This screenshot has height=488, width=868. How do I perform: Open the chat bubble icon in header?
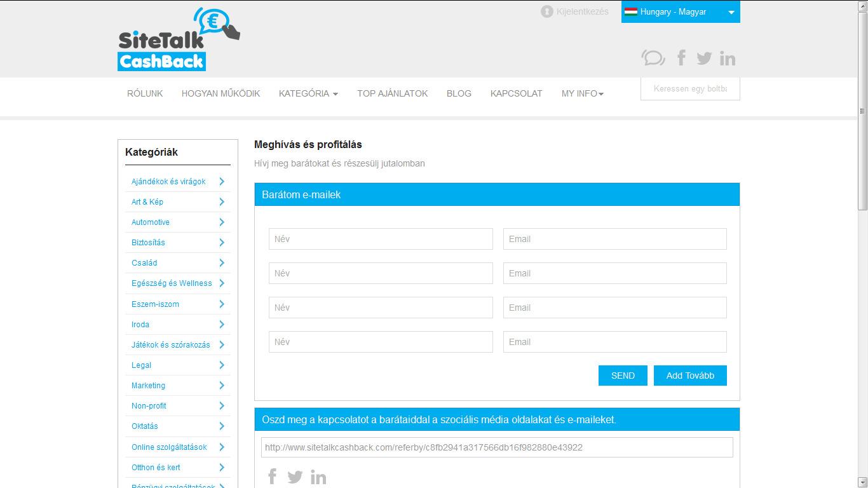[x=653, y=58]
